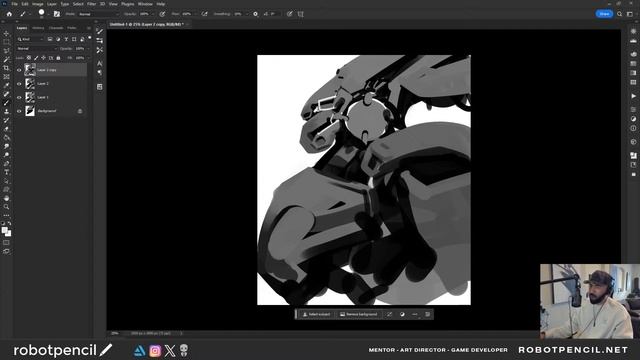Toggle lock all padlock icon

coord(58,58)
